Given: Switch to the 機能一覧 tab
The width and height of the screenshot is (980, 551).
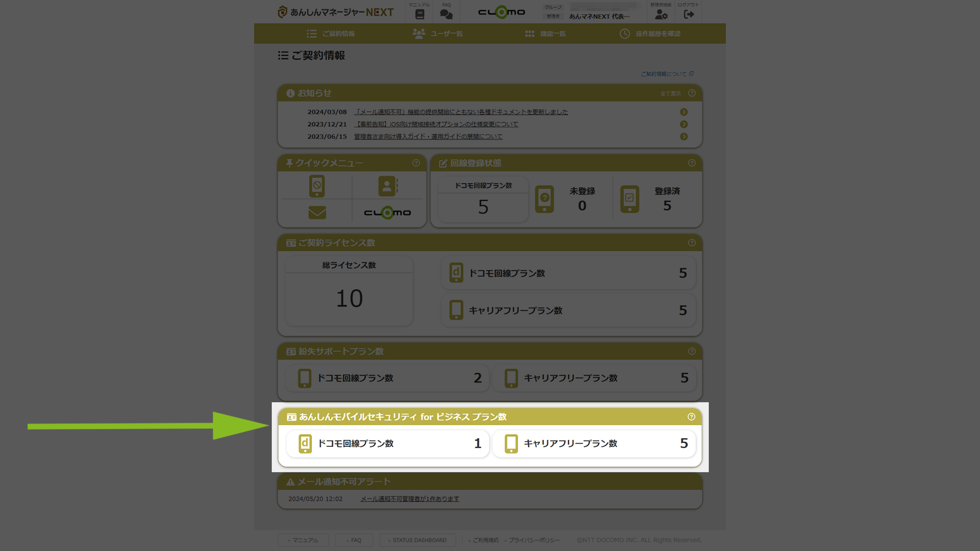Looking at the screenshot, I should (x=545, y=34).
